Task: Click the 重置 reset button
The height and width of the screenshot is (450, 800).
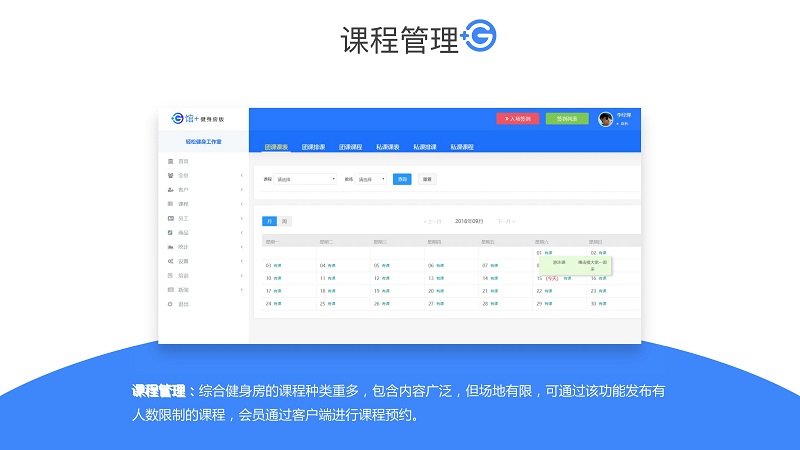Action: click(427, 179)
